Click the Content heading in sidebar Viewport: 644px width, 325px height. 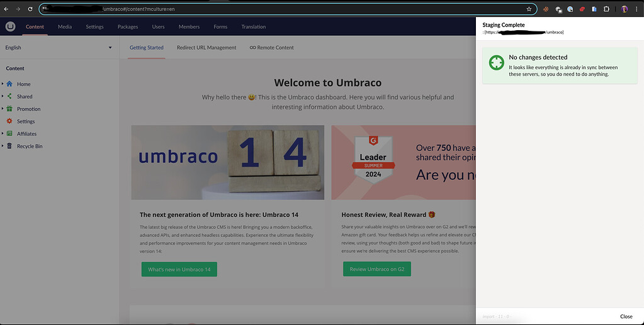coord(15,69)
